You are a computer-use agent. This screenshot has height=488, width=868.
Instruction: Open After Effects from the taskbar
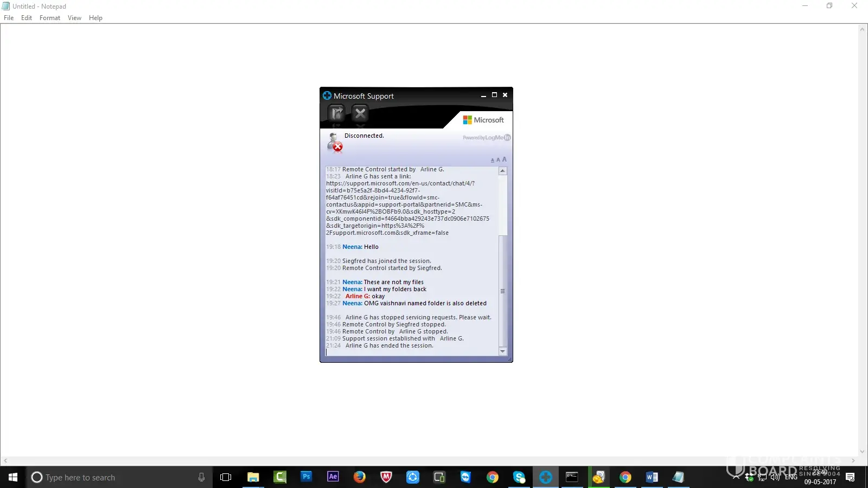coord(333,477)
